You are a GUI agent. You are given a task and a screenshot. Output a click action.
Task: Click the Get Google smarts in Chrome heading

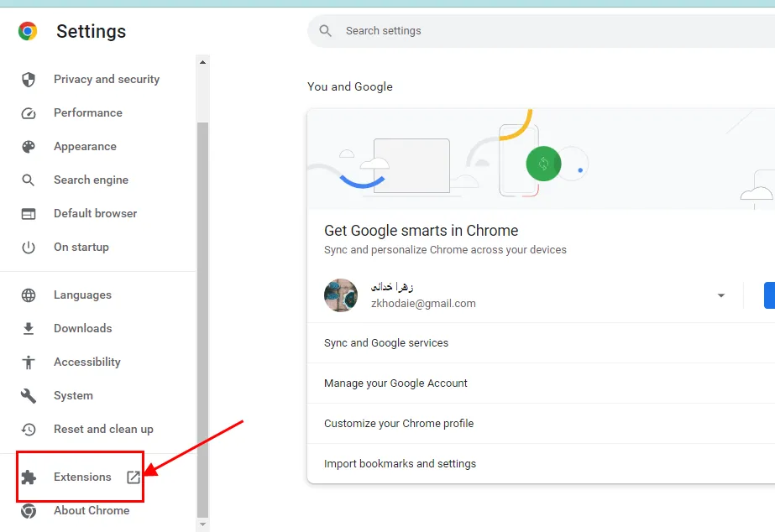click(422, 231)
